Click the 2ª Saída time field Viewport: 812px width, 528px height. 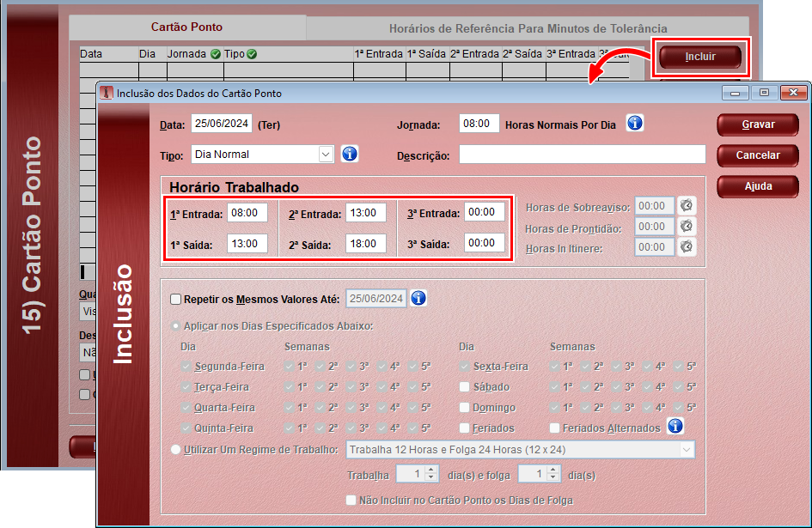pyautogui.click(x=365, y=243)
